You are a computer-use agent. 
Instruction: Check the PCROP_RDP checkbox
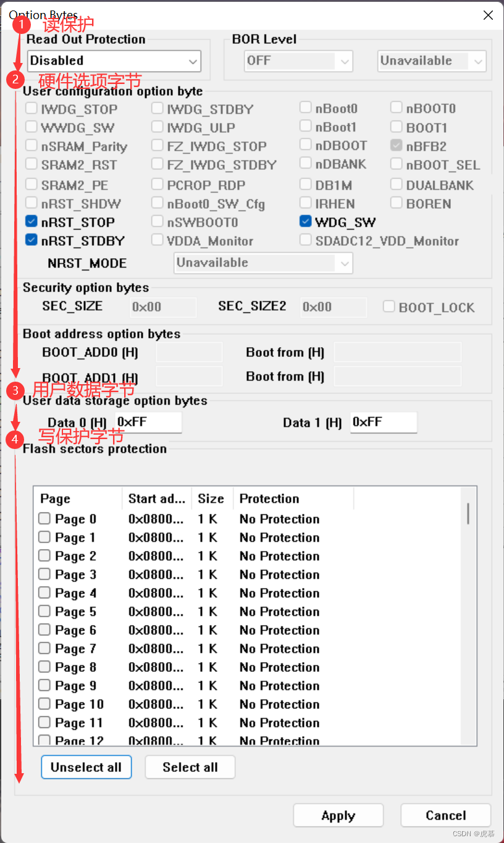pos(157,183)
